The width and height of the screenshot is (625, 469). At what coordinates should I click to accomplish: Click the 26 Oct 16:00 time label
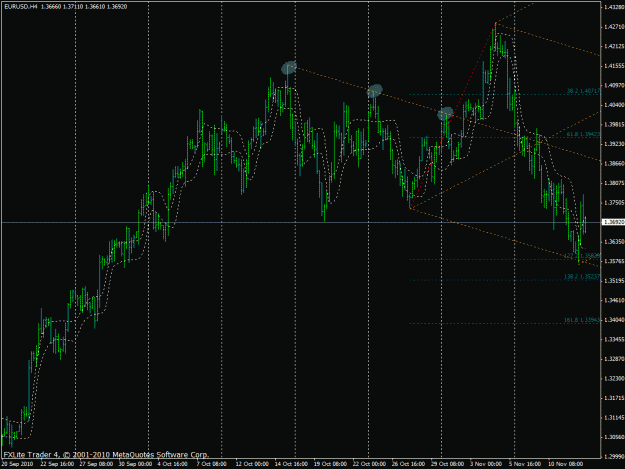[x=408, y=464]
